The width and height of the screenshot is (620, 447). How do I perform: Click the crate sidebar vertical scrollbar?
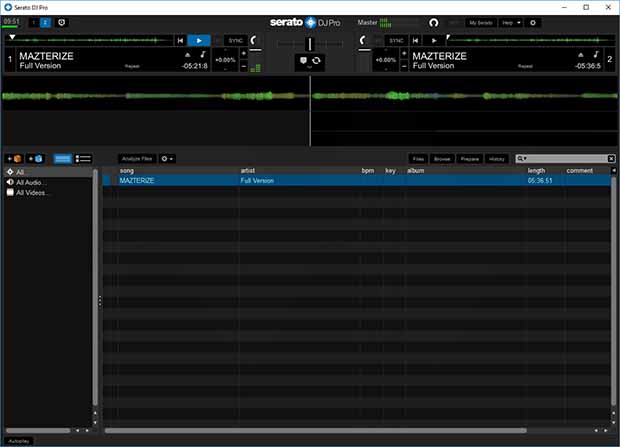click(95, 288)
